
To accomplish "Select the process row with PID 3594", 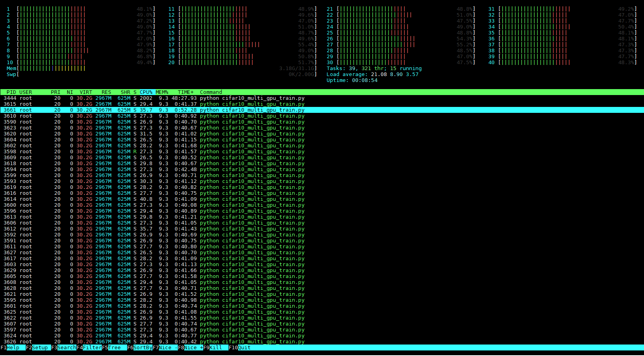I will point(322,169).
